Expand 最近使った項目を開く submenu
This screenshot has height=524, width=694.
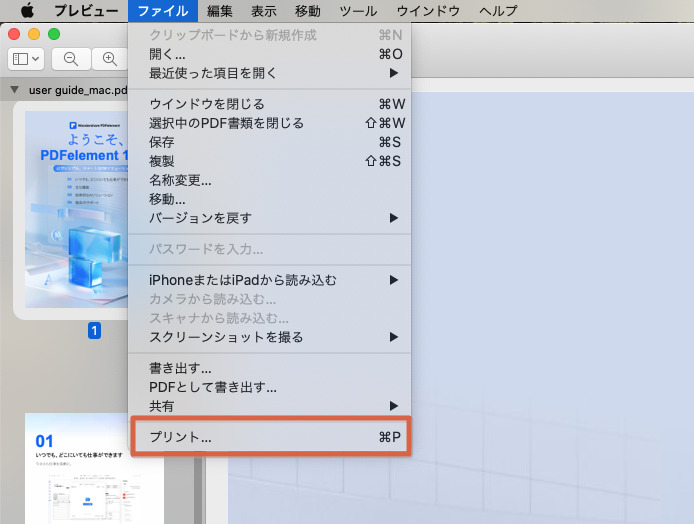(x=270, y=73)
